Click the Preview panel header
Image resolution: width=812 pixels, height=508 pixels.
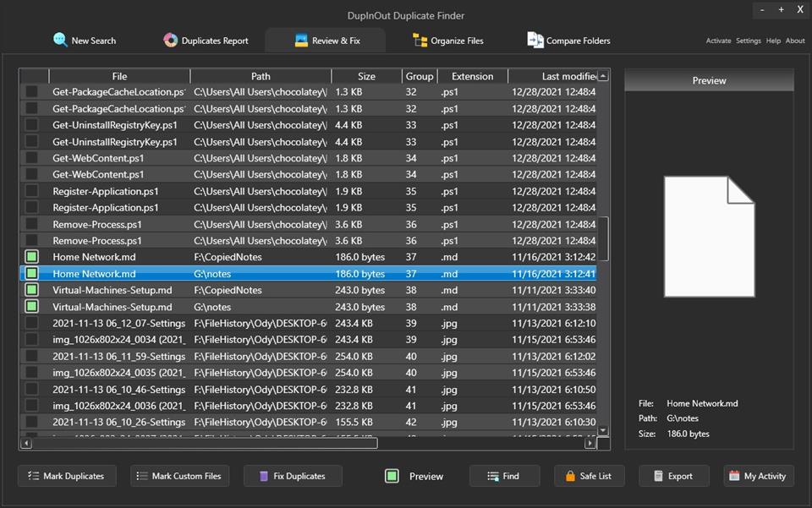709,80
